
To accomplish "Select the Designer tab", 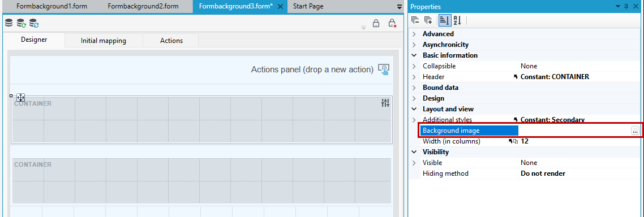I will (x=34, y=40).
